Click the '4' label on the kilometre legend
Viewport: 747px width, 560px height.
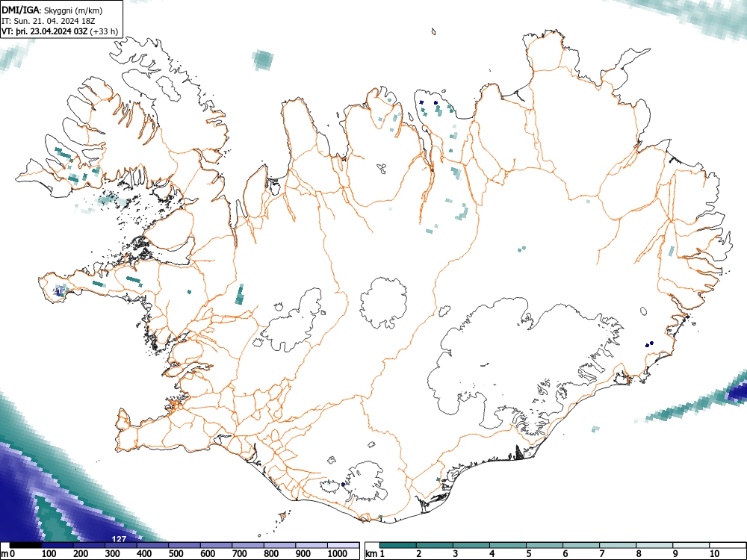click(x=492, y=554)
